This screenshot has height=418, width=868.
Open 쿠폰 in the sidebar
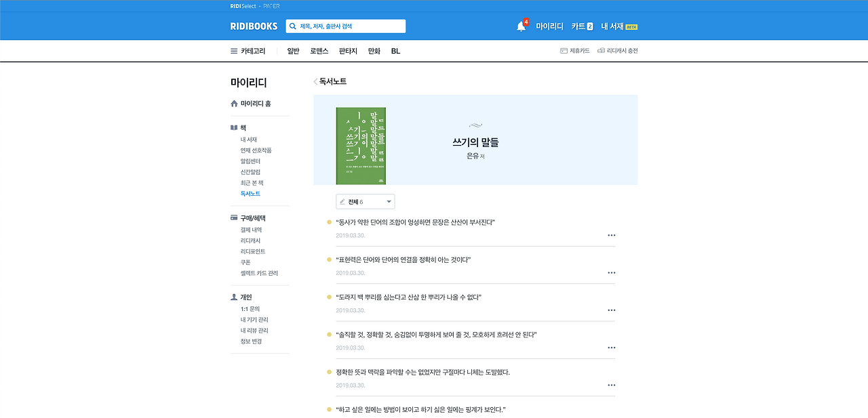(245, 263)
